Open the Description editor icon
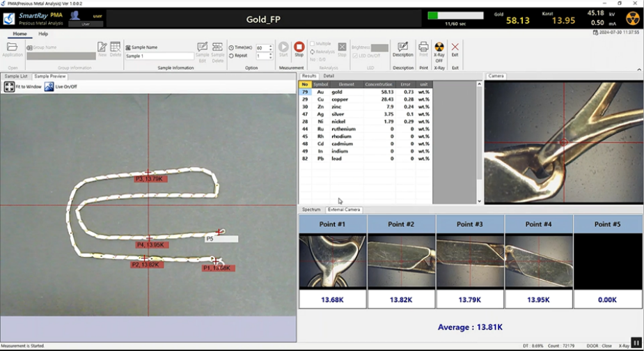 (403, 49)
